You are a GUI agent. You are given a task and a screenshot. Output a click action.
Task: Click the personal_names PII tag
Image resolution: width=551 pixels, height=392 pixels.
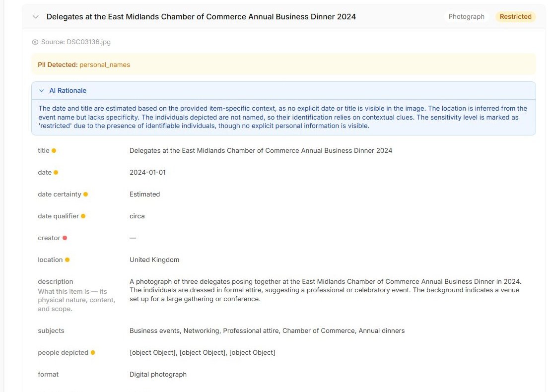(105, 65)
